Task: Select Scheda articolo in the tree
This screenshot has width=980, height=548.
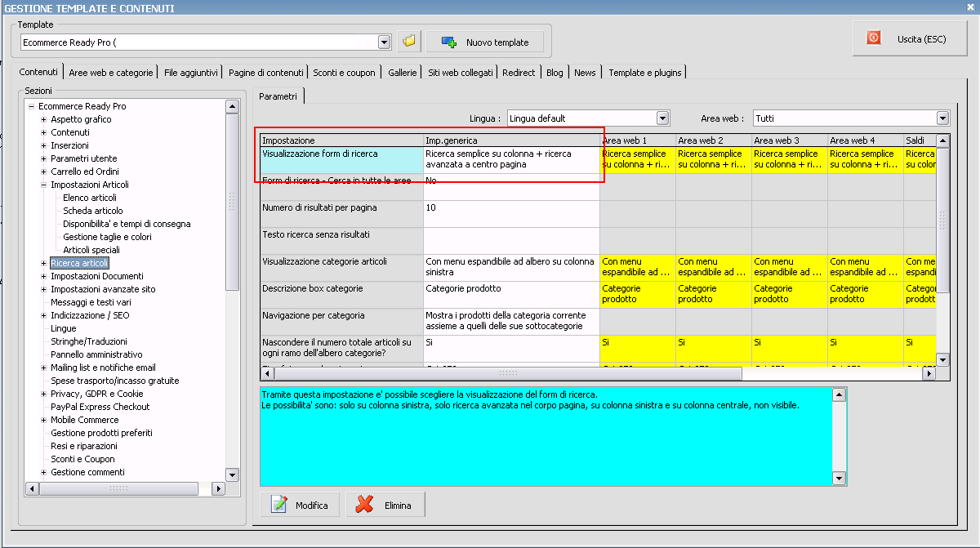Action: pyautogui.click(x=92, y=211)
